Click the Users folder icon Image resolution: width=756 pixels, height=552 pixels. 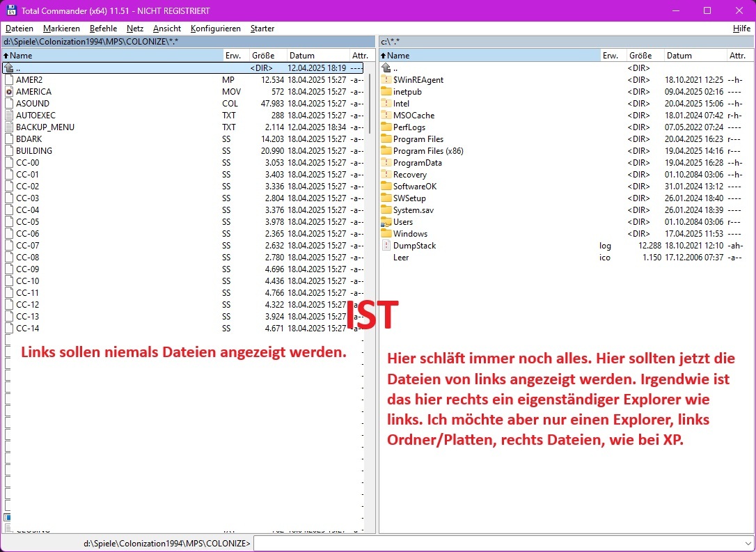point(386,222)
